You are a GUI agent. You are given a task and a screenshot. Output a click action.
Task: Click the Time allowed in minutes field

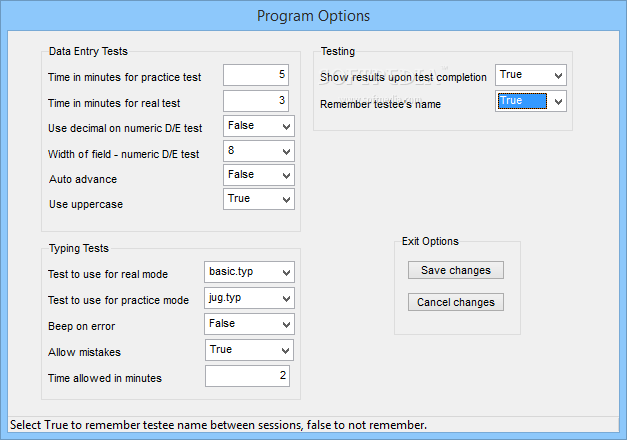tap(248, 376)
